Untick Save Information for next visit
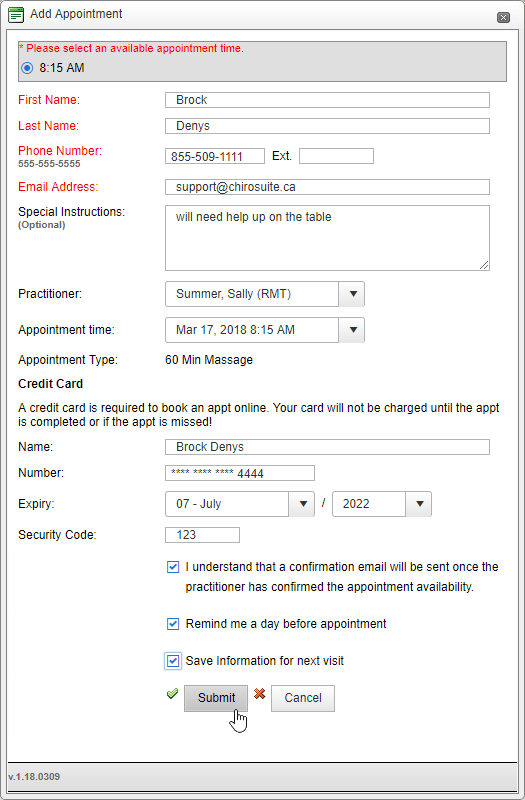 (x=173, y=661)
